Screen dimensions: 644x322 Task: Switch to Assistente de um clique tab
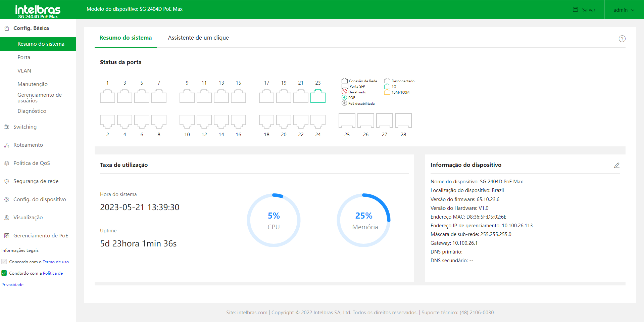click(198, 38)
